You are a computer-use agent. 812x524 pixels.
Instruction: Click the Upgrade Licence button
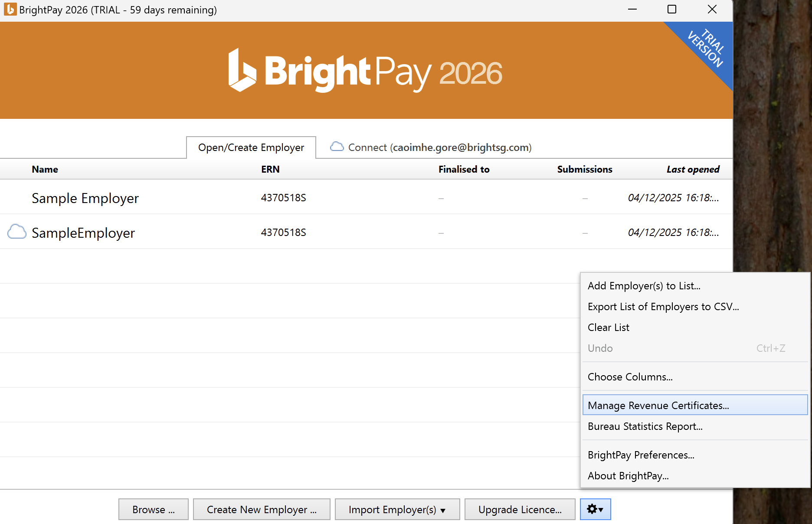[520, 509]
